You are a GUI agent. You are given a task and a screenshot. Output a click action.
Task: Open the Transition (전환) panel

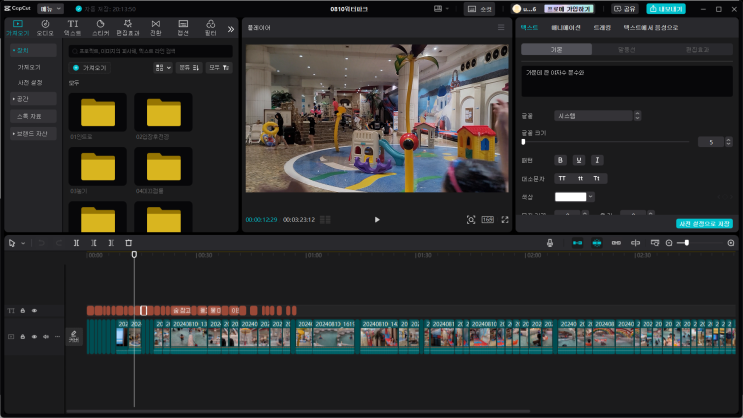point(155,26)
